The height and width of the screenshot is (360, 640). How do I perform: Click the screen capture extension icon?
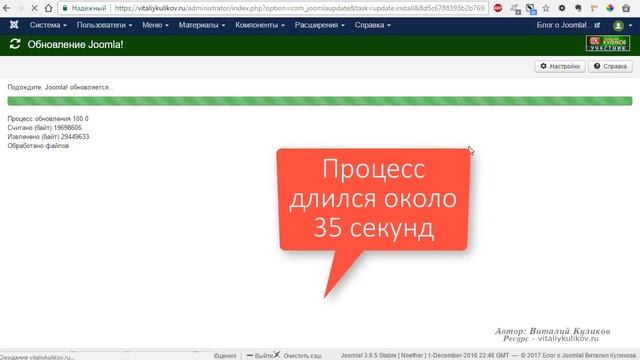pos(531,8)
